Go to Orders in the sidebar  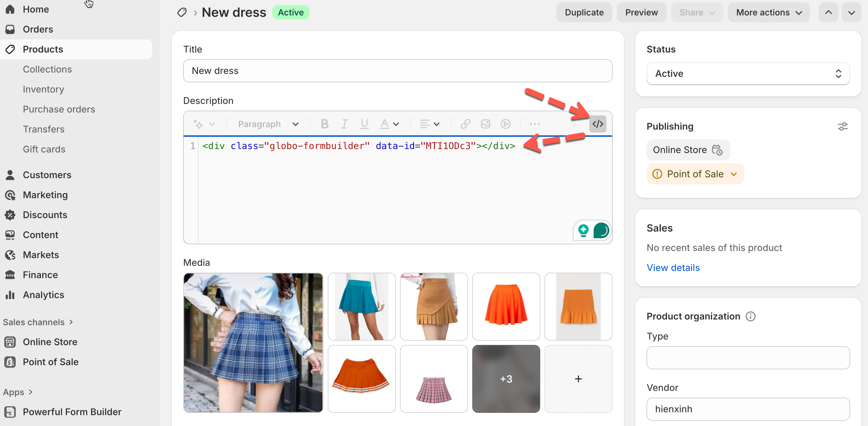(x=38, y=29)
